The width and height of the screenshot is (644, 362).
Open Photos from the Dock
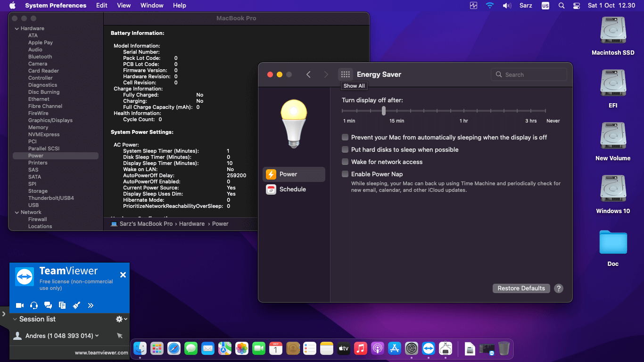point(242,348)
